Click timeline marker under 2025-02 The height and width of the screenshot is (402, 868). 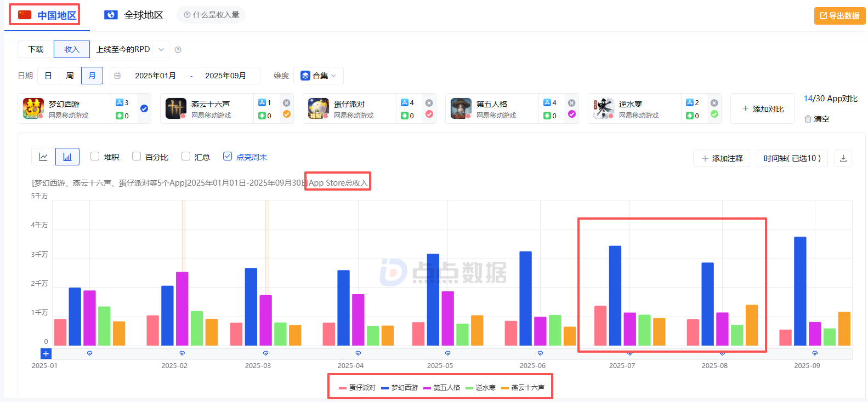click(182, 353)
